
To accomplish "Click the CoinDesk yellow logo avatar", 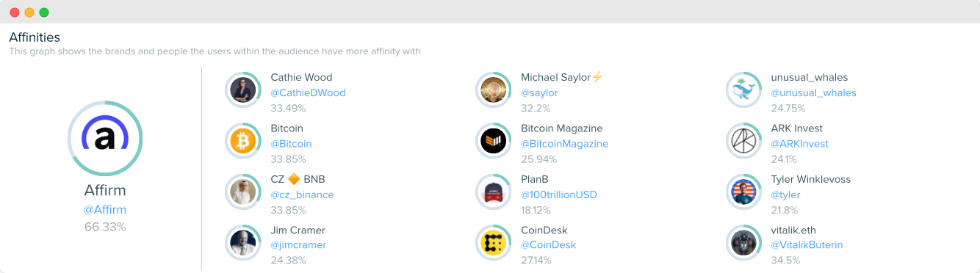I will tap(494, 243).
